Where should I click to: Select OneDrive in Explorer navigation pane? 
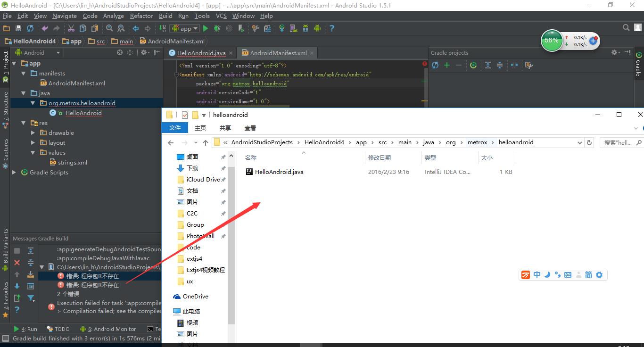[195, 297]
